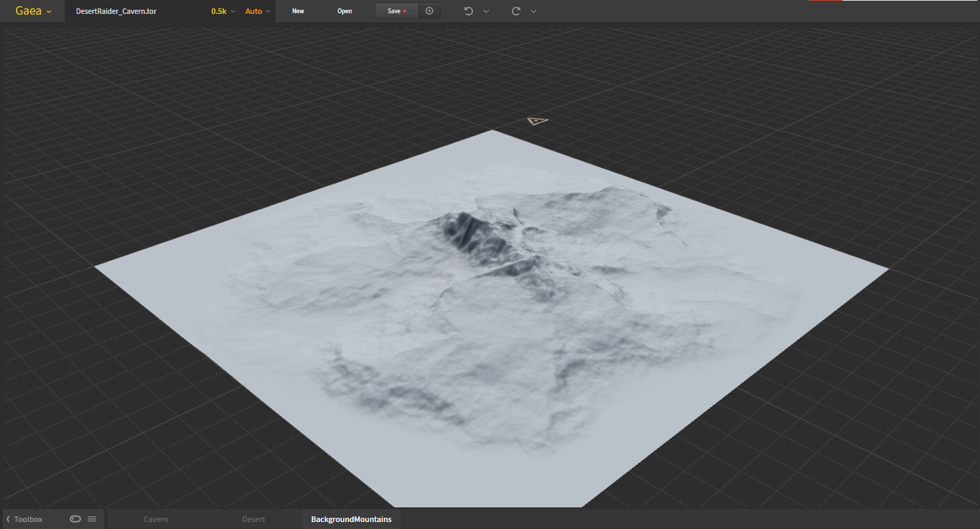Click the Redo icon in the toolbar
This screenshot has height=529, width=980.
click(x=515, y=10)
